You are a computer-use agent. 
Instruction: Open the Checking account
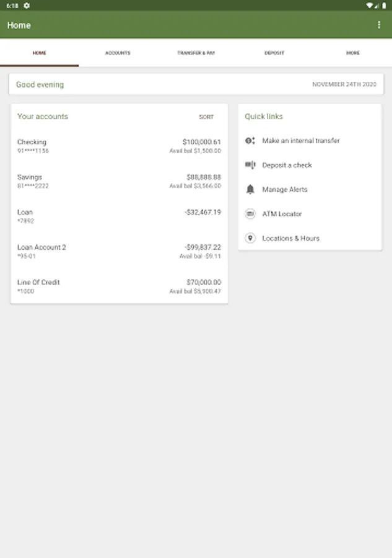[119, 146]
